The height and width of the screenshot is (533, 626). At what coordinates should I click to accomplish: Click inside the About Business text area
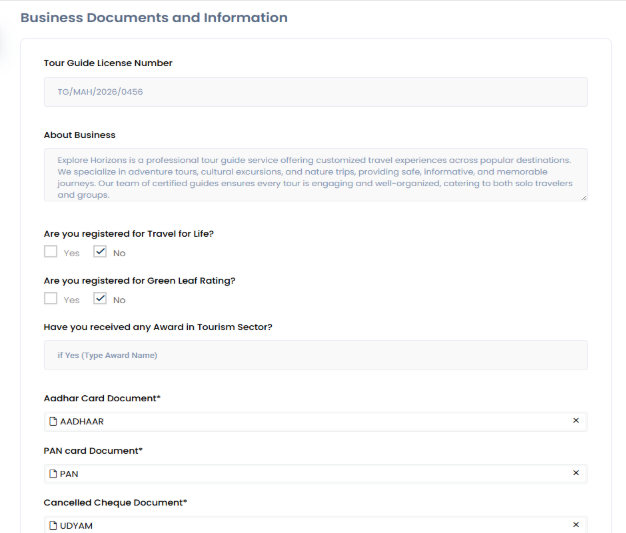[x=315, y=174]
